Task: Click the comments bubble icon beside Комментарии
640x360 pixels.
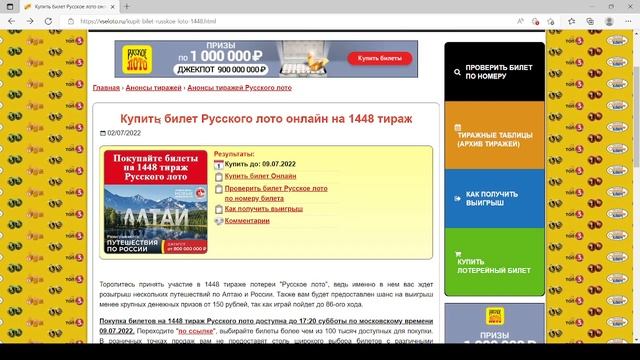Action: (219, 221)
